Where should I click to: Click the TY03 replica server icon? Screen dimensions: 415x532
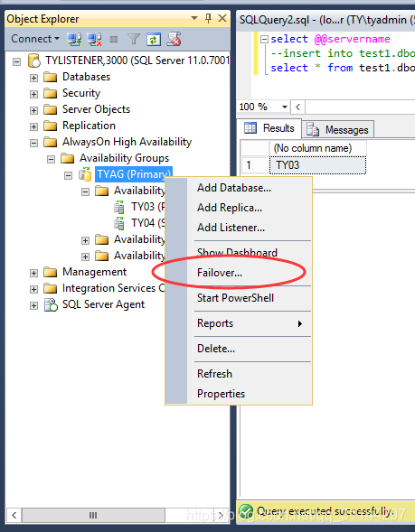pyautogui.click(x=119, y=207)
